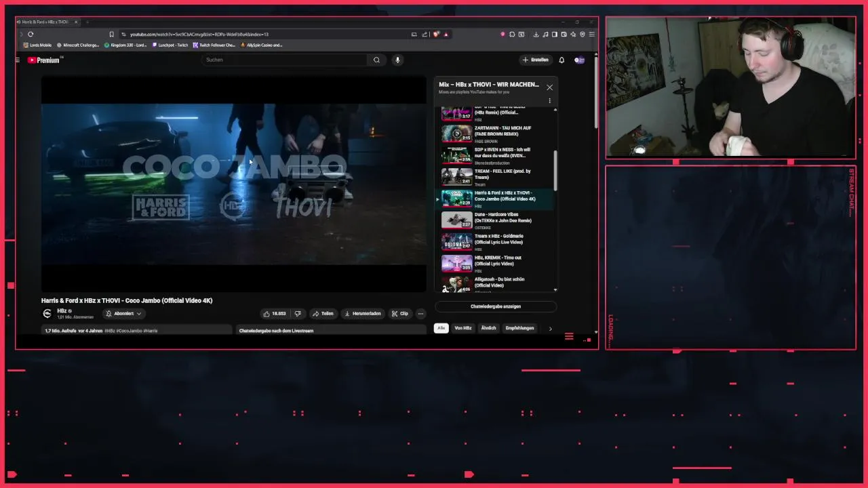
Task: Open the YouTube hamburger guide menu
Action: (x=18, y=60)
